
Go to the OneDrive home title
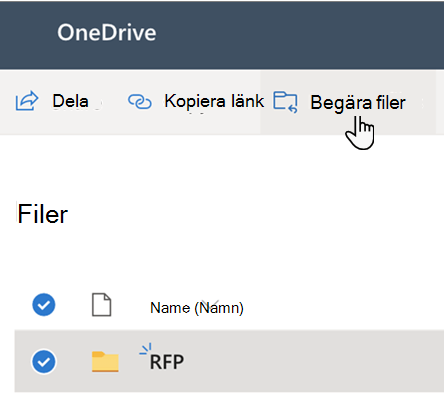click(x=107, y=33)
